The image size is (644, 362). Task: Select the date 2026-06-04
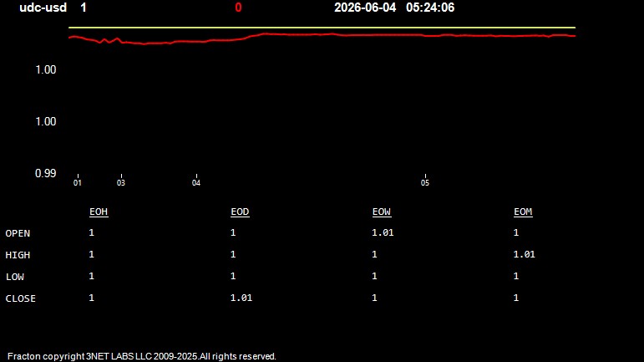[365, 8]
